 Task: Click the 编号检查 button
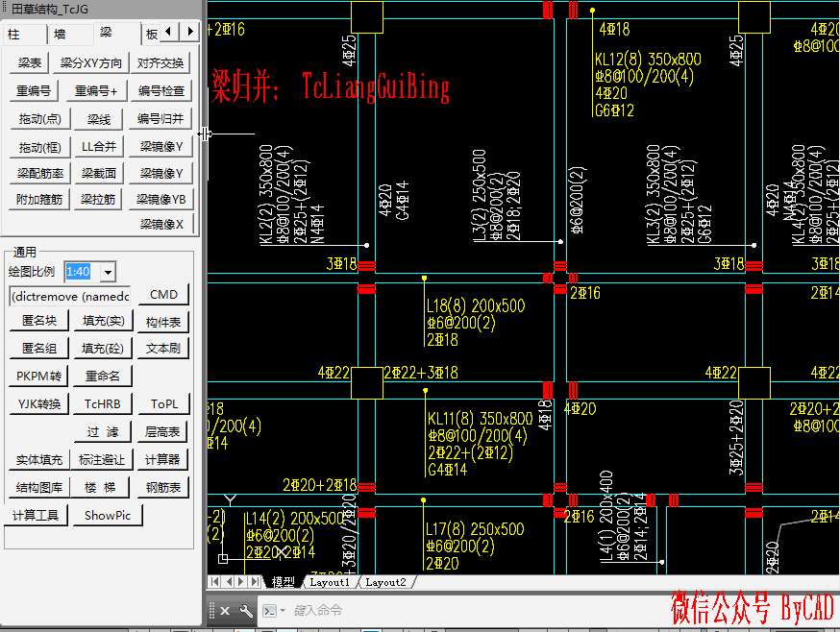pos(161,91)
